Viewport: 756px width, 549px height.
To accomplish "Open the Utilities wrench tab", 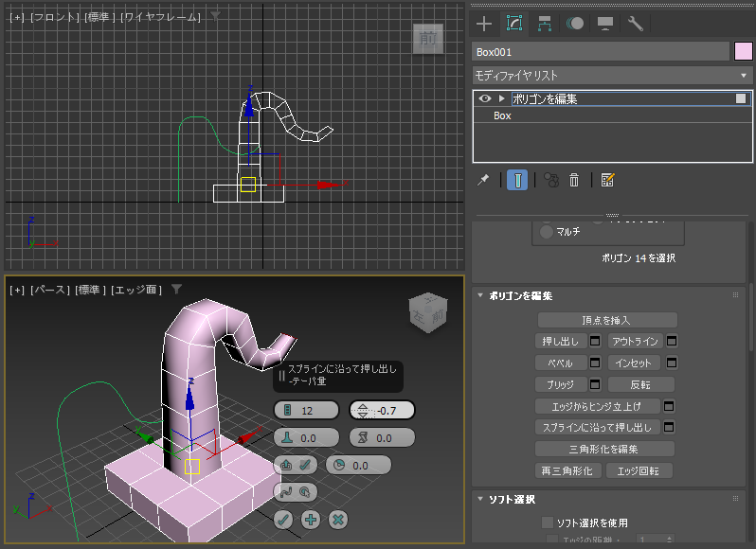I will point(636,24).
